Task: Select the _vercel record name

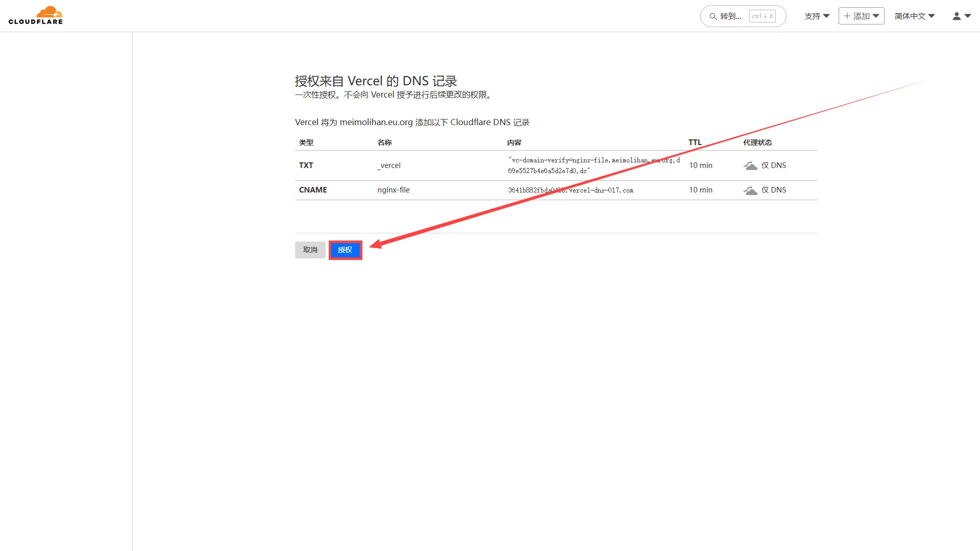Action: pos(389,165)
